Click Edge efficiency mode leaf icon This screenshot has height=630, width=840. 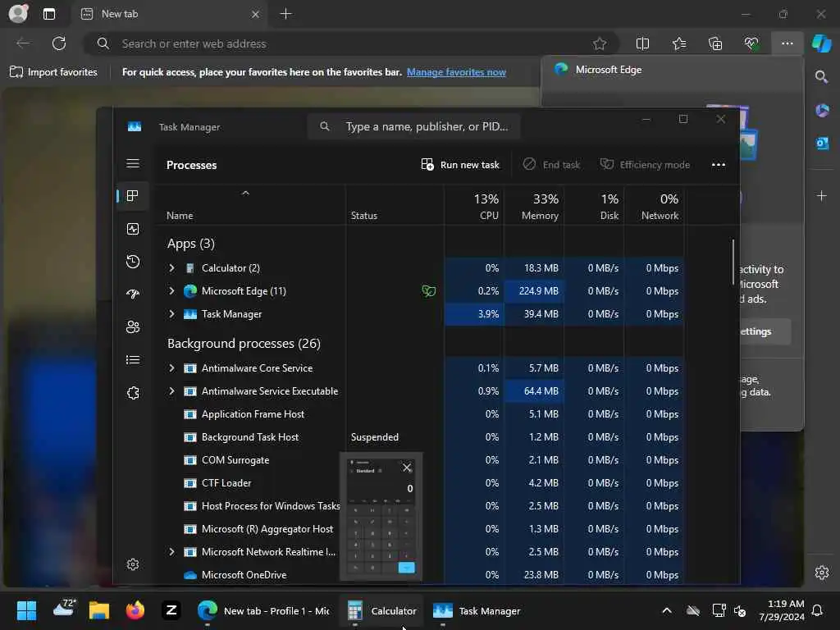click(428, 291)
